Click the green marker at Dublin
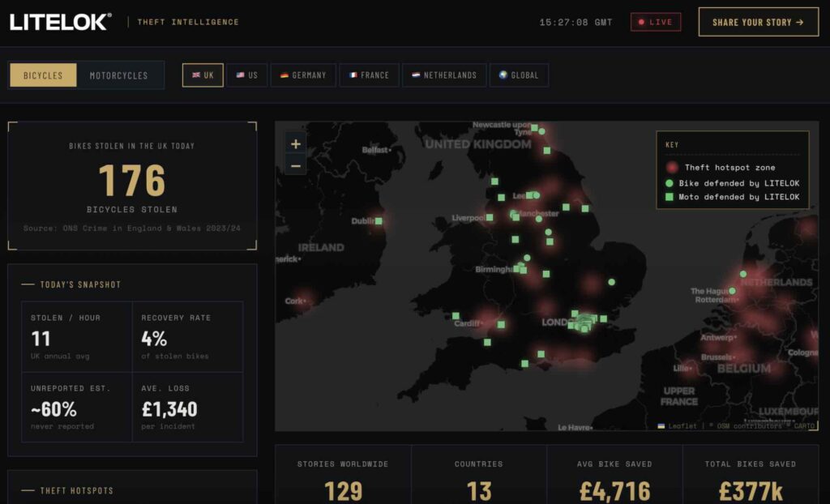This screenshot has width=830, height=504. point(379,221)
